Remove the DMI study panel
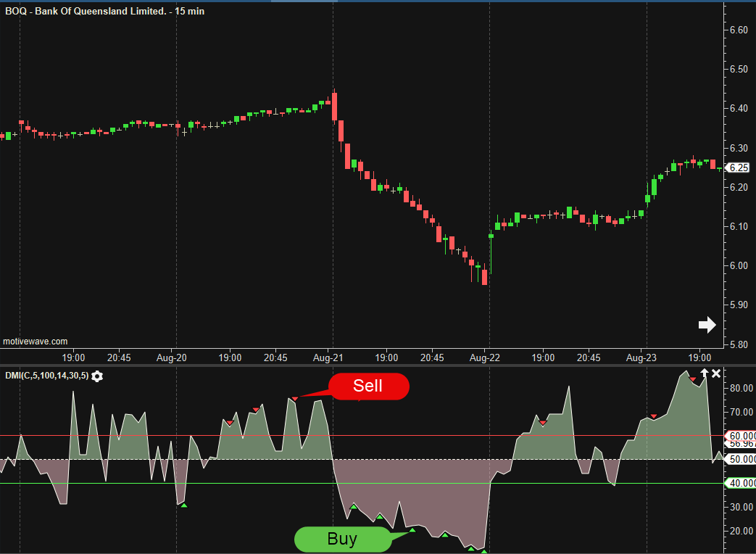Screen dimensions: 756x554 (716, 373)
